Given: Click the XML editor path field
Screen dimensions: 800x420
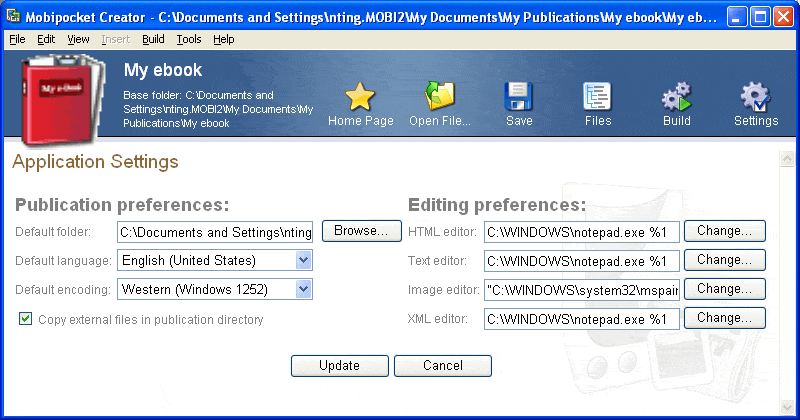Looking at the screenshot, I should 582,319.
